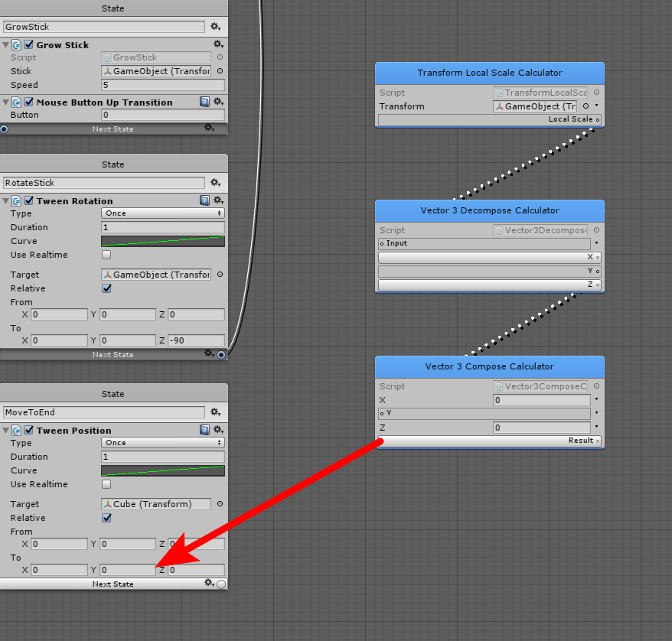
Task: Disable the Grow Stick behaviour checkbox
Action: (29, 45)
